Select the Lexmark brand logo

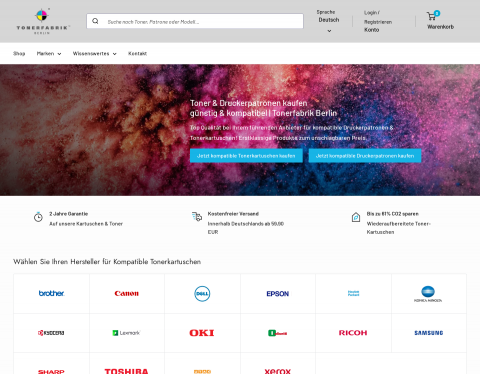(127, 333)
